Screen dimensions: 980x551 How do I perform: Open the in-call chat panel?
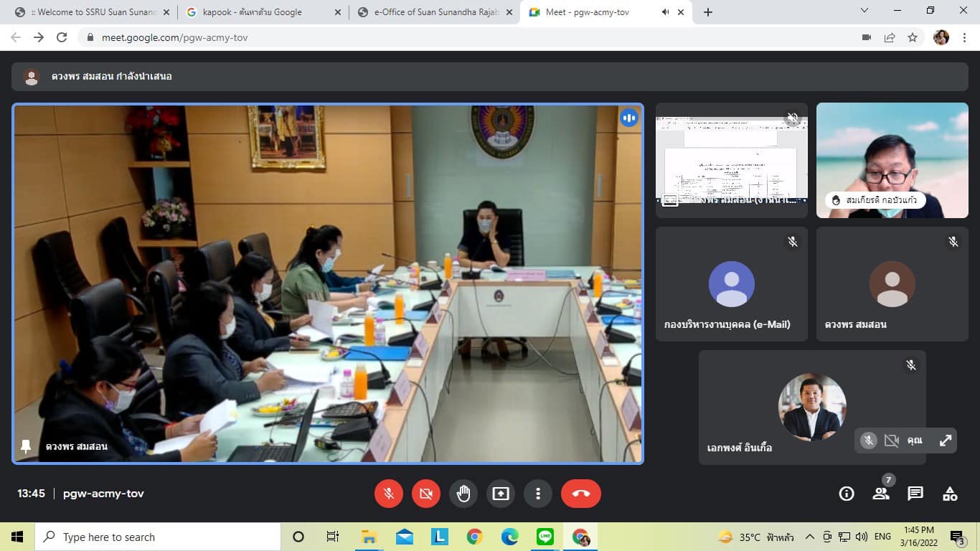(x=915, y=494)
